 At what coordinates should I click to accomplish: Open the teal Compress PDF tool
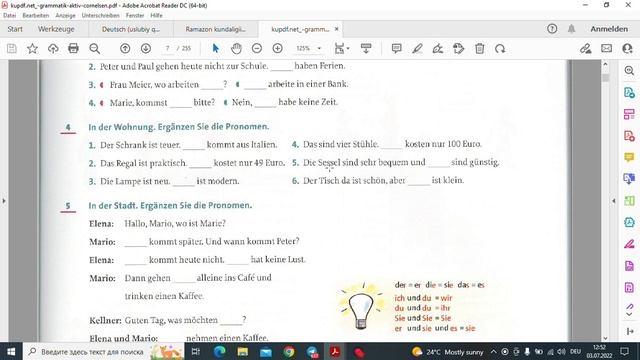click(x=629, y=222)
